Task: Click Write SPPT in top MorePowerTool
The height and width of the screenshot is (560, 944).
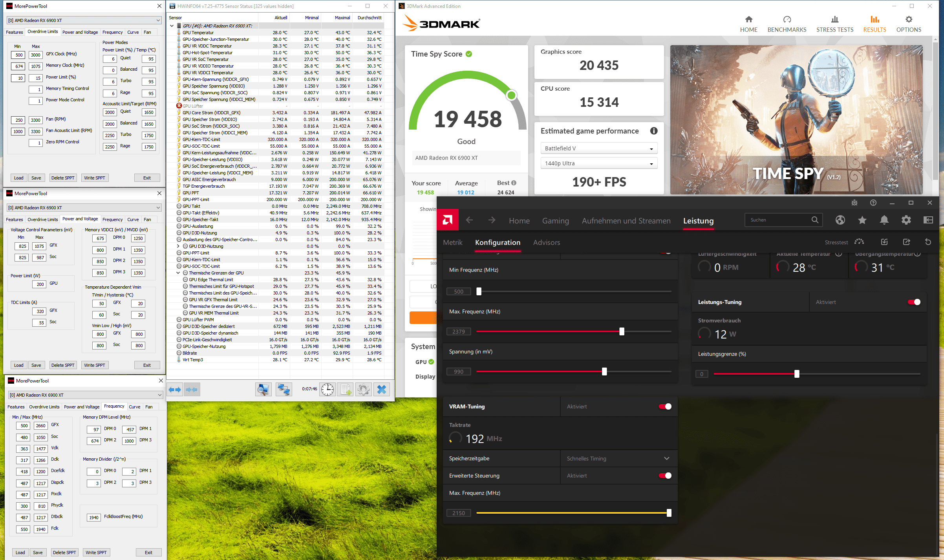Action: tap(94, 178)
